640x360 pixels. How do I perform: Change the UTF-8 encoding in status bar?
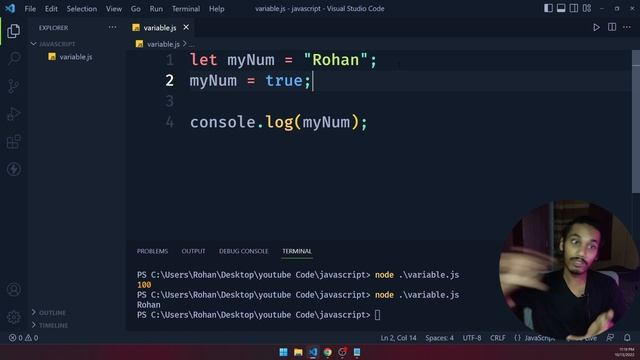coord(472,338)
